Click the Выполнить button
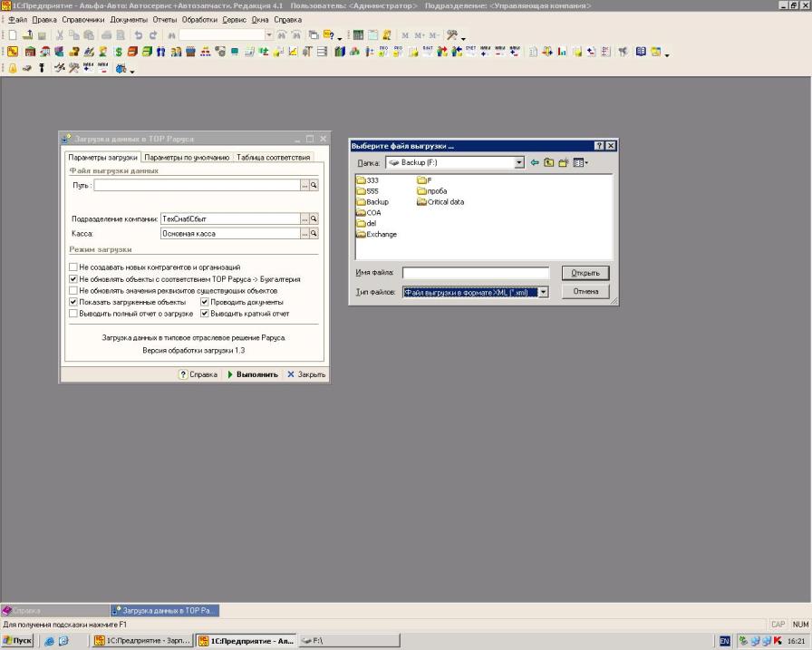 253,374
